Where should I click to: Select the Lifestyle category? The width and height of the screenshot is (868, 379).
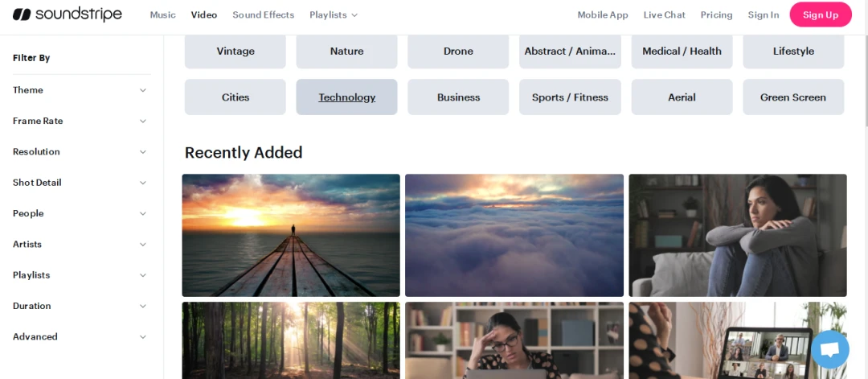[x=793, y=51]
